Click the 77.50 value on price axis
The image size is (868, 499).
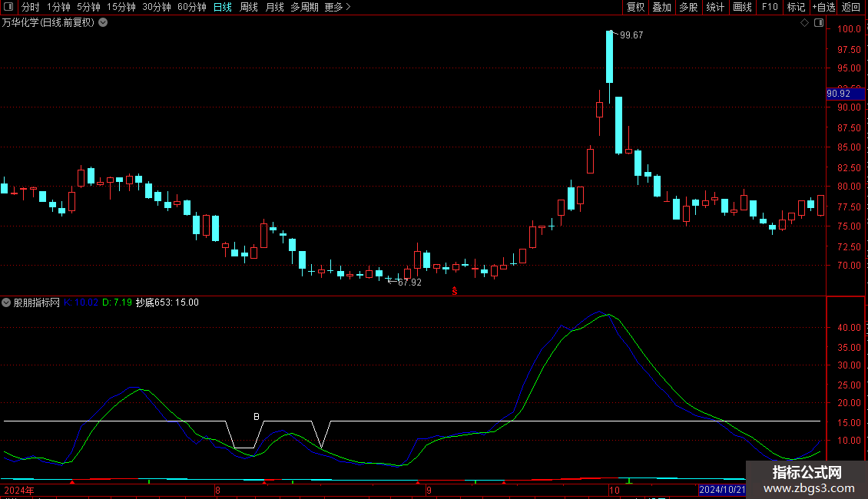pyautogui.click(x=849, y=207)
